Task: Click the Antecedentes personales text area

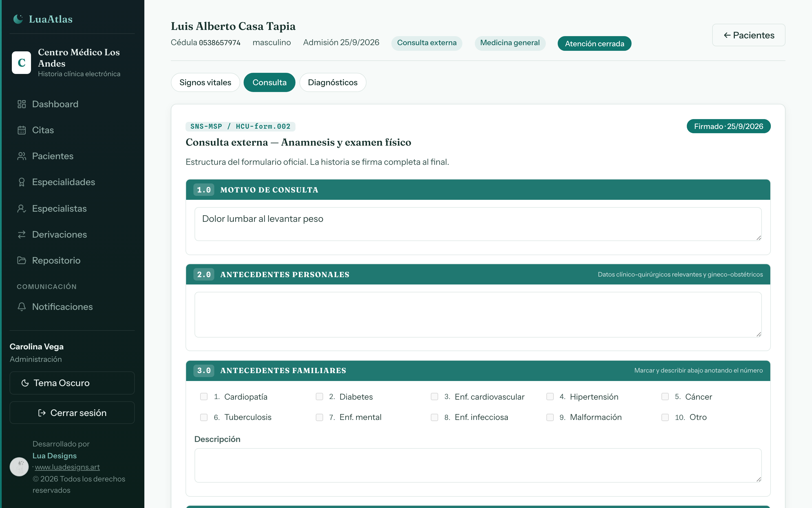Action: coord(478,315)
